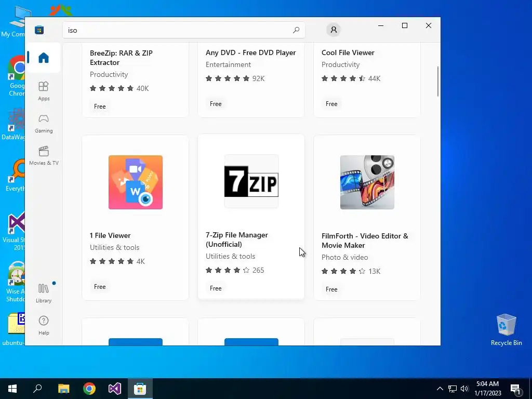Open the user account profile icon
Image resolution: width=532 pixels, height=399 pixels.
[334, 30]
